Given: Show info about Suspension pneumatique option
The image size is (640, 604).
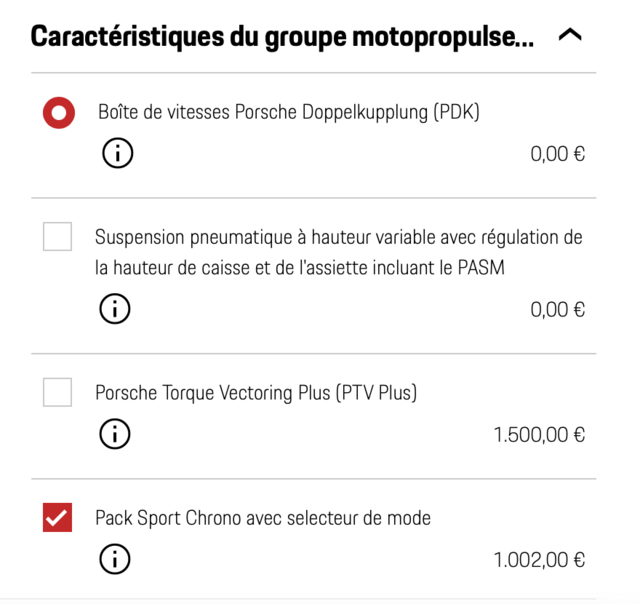Looking at the screenshot, I should click(115, 309).
